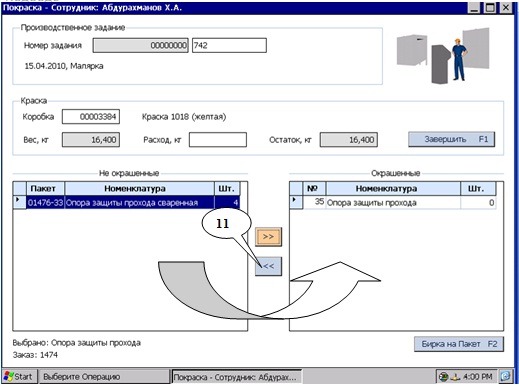Click the move left '<<' button
Screen dimensions: 519x385
268,266
